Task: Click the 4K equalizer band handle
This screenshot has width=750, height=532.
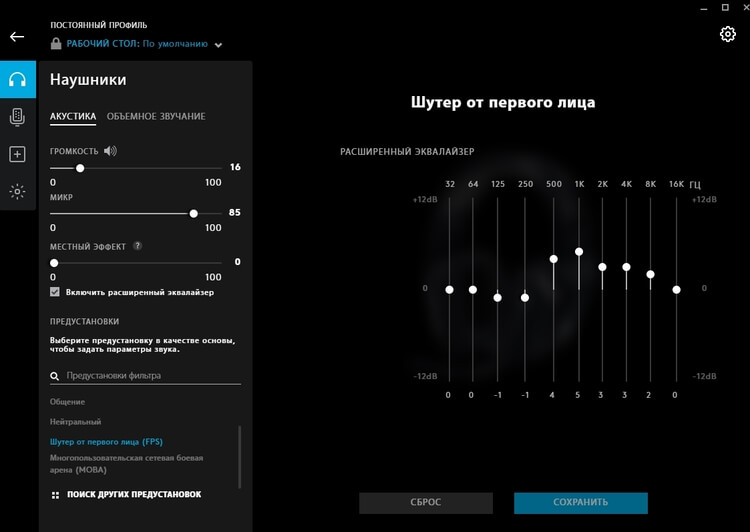Action: [x=626, y=267]
